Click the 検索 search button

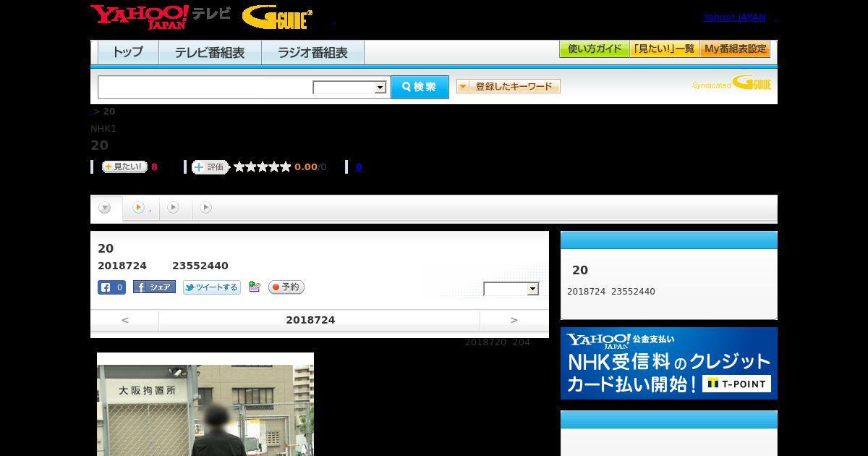click(420, 87)
